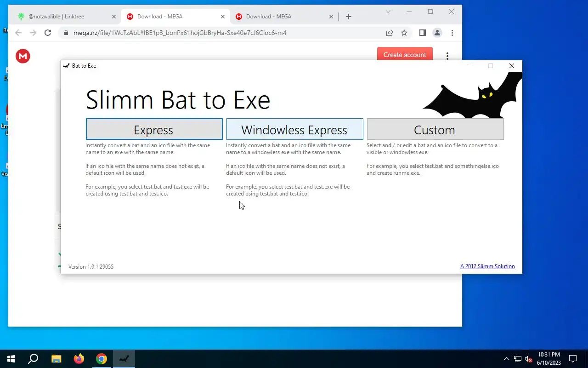The height and width of the screenshot is (368, 588).
Task: Click the Windowless Express button
Action: [x=294, y=129]
